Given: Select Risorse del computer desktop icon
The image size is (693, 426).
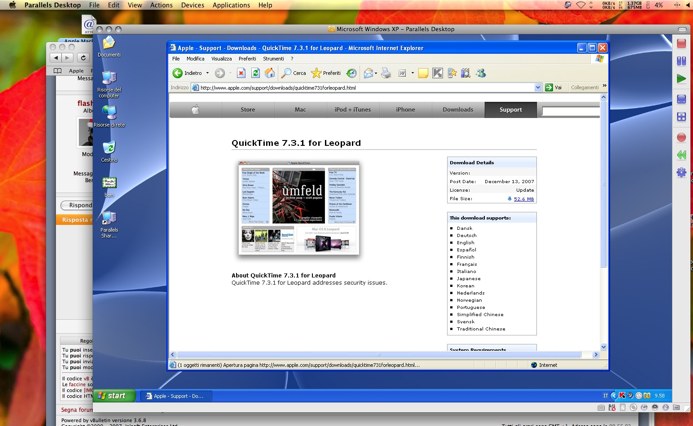Looking at the screenshot, I should [109, 84].
